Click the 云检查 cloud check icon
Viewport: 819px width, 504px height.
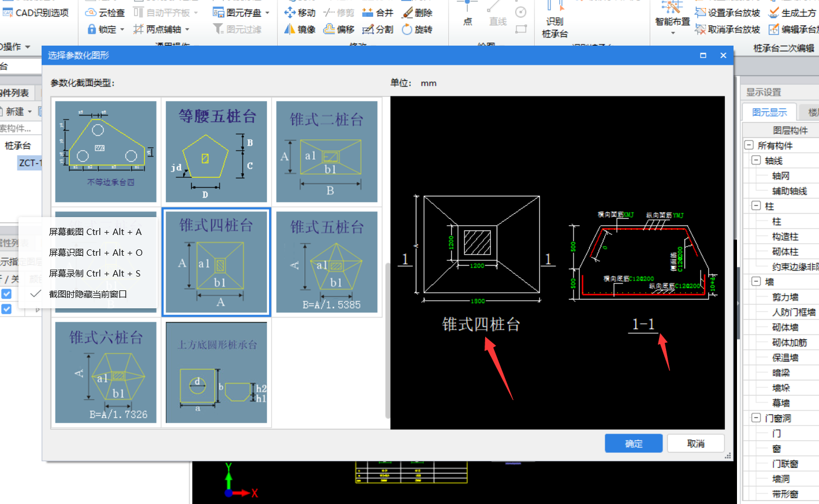click(x=91, y=12)
